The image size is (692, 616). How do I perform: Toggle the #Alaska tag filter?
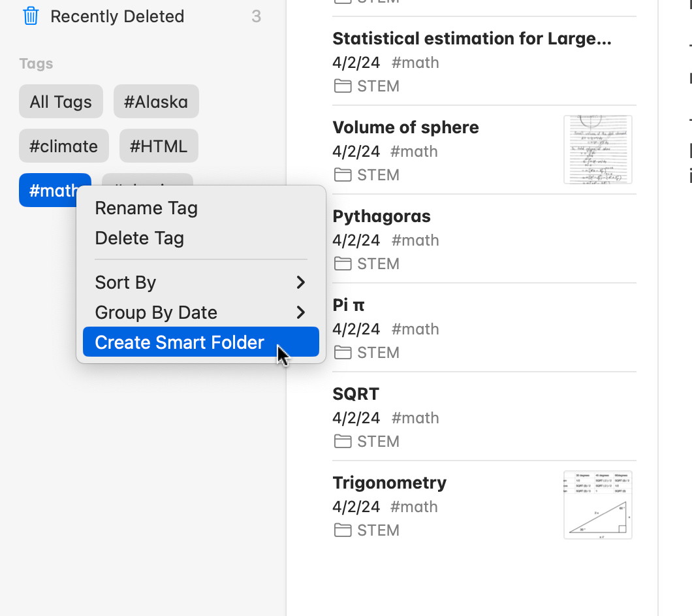[156, 102]
